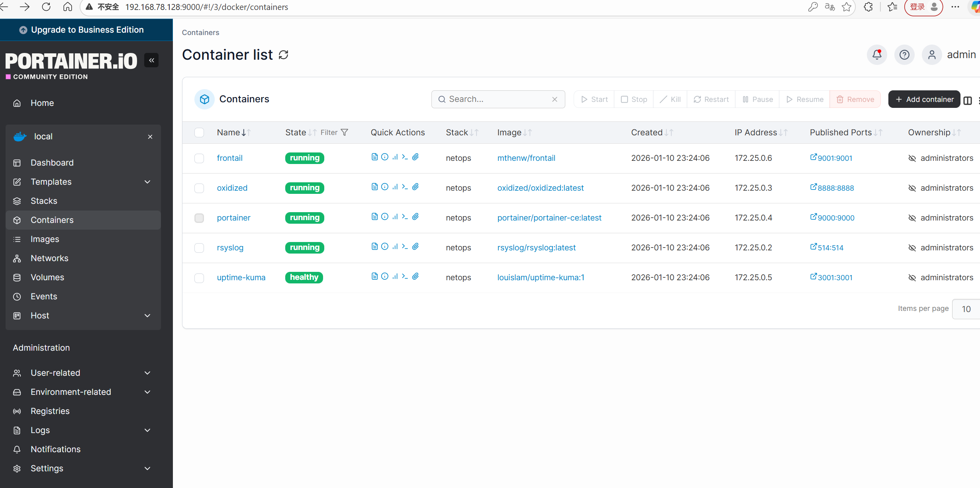Open the admin user avatar menu
Image resolution: width=980 pixels, height=488 pixels.
click(x=932, y=55)
